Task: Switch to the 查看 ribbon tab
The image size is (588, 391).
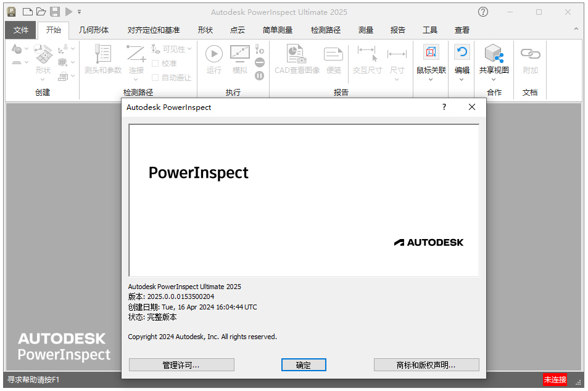Action: click(x=462, y=30)
